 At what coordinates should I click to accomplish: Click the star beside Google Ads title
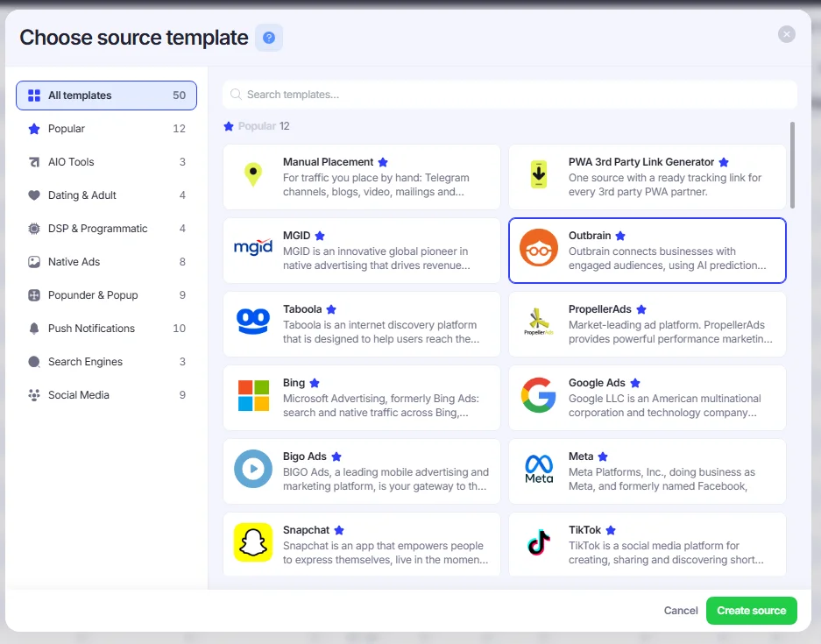tap(635, 383)
